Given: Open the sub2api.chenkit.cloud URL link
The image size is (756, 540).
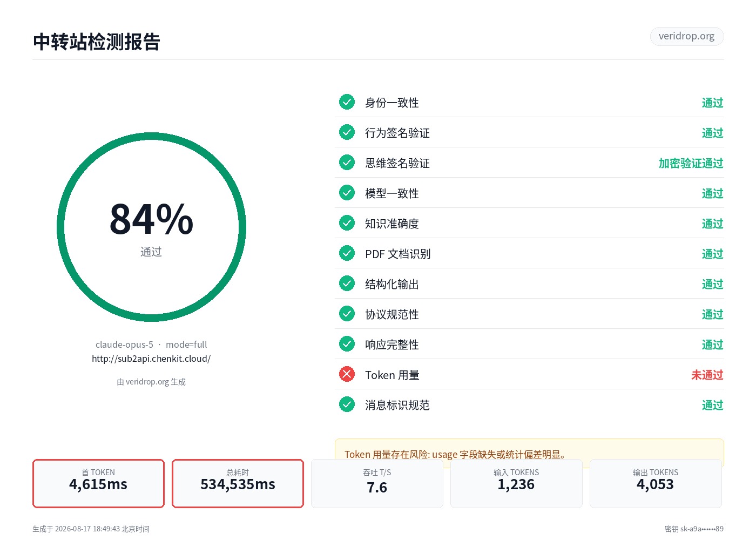Looking at the screenshot, I should click(151, 359).
